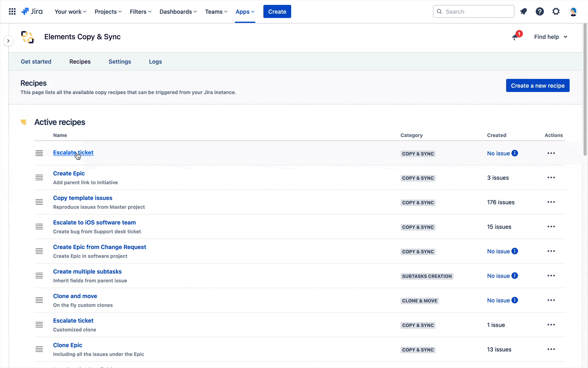The image size is (588, 368).
Task: Click the page's vertical scrollbar
Action: tap(585, 90)
